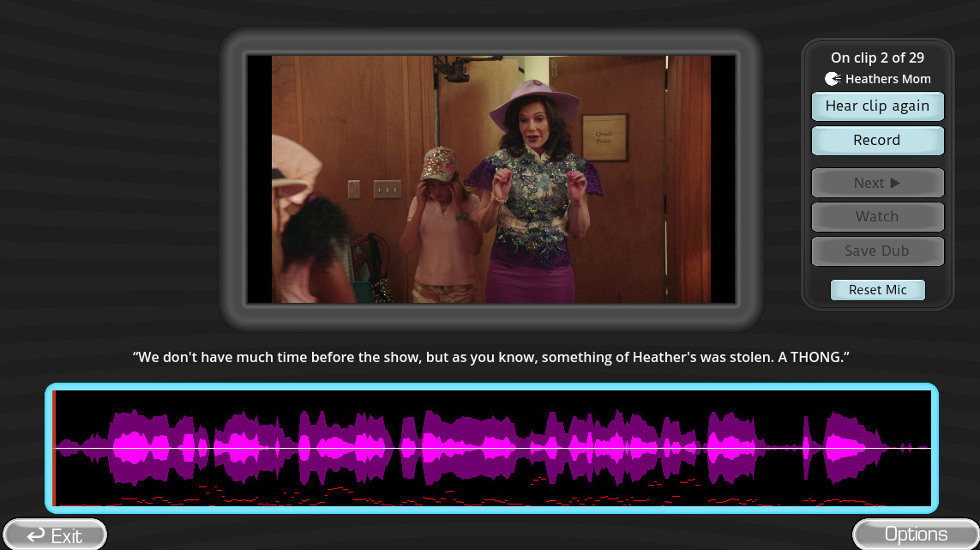Click the talking head icon beside Heathers Mom
Viewport: 980px width, 550px height.
(x=833, y=79)
